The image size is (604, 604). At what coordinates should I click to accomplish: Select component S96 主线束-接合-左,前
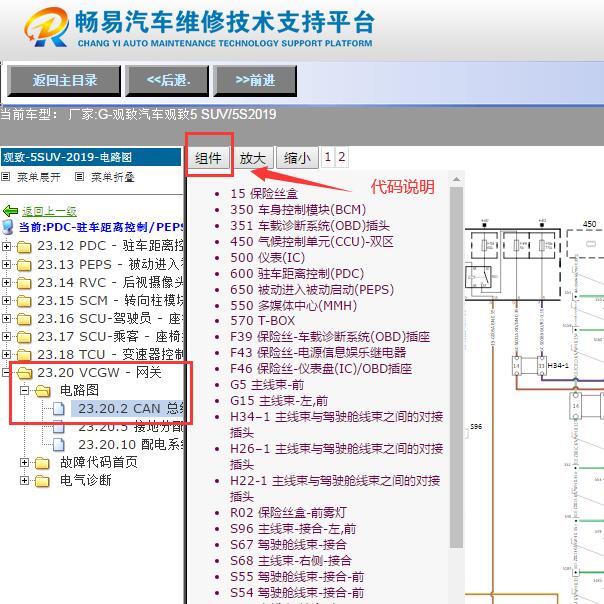click(293, 528)
